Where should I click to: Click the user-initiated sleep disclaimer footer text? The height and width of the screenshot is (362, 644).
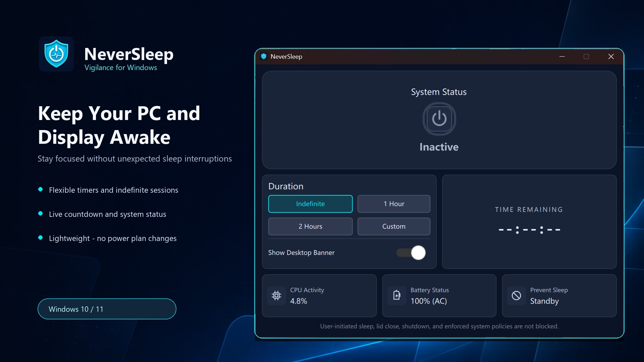point(439,326)
